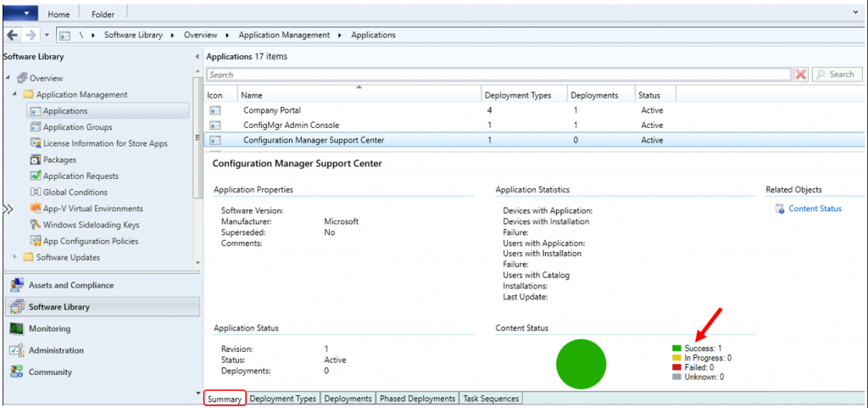The image size is (868, 408).
Task: Sort by Status column header
Action: click(655, 95)
